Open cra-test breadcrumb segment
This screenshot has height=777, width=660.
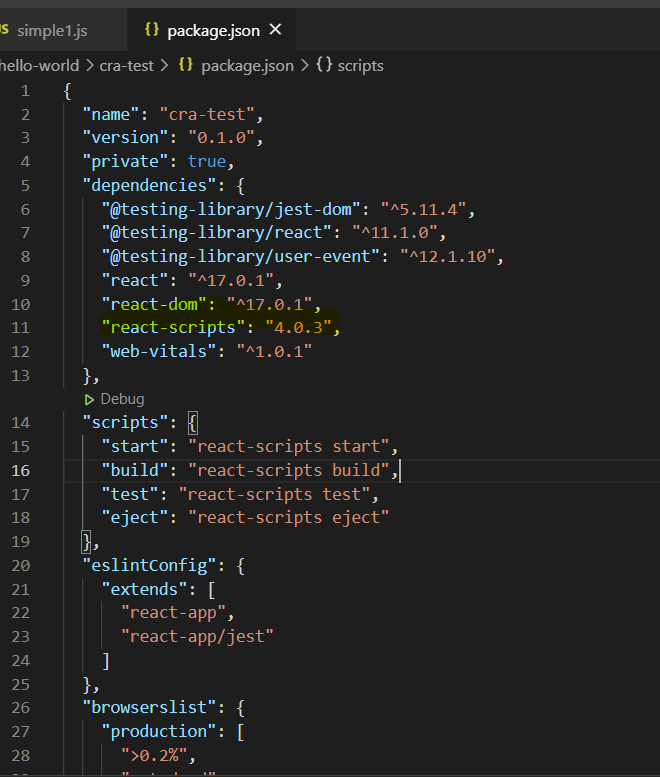point(126,65)
